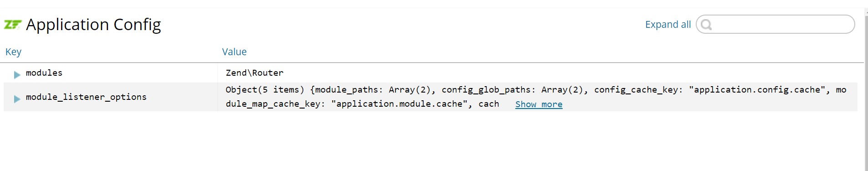The height and width of the screenshot is (171, 868).
Task: Click the vertical scrollbar track
Action: click(866, 91)
